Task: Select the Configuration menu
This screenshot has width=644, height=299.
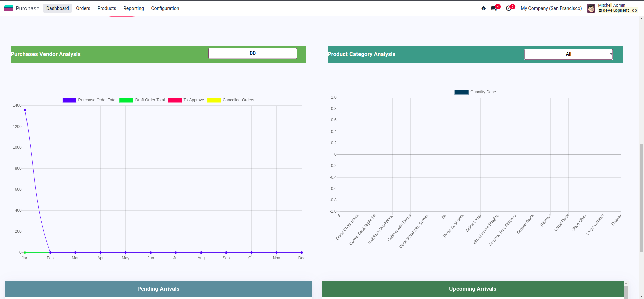Action: 165,8
